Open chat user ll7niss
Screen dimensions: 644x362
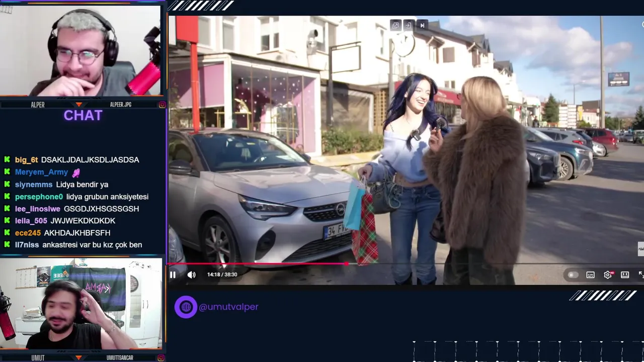(27, 245)
